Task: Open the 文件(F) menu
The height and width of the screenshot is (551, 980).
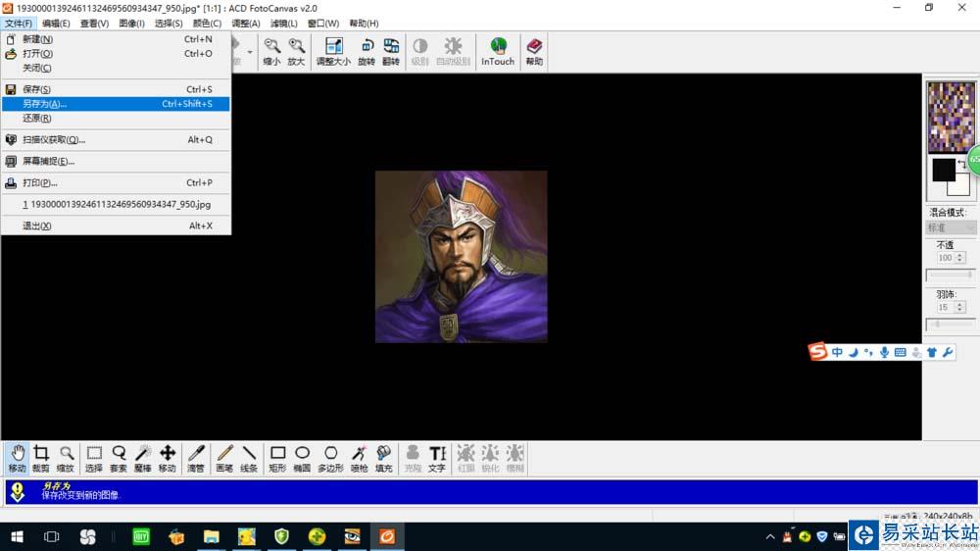Action: click(18, 24)
